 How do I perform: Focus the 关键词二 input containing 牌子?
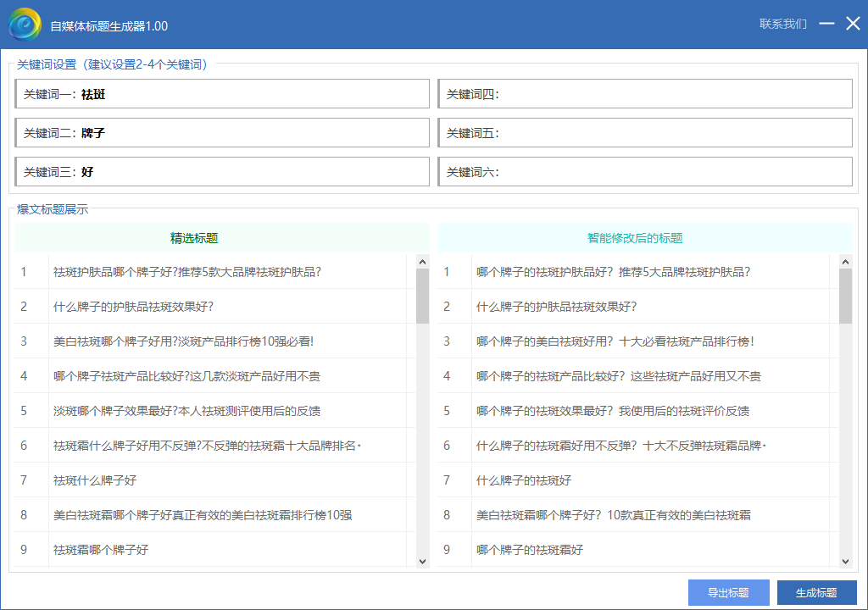[253, 133]
